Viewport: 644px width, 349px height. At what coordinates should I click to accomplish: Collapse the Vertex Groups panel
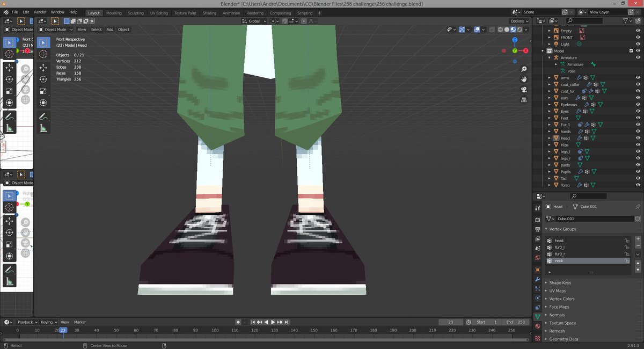click(x=562, y=229)
